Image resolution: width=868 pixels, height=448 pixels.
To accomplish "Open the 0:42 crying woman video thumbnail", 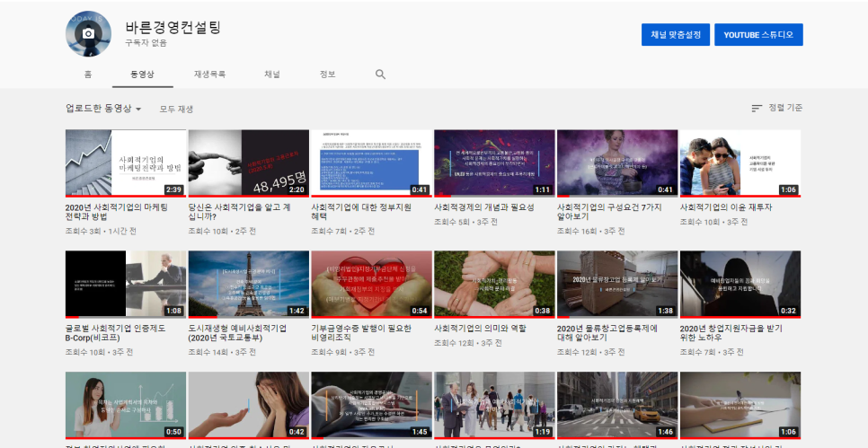I will coord(249,405).
